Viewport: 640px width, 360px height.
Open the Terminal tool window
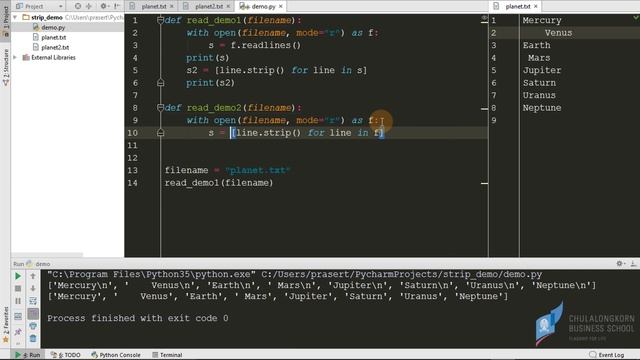[167, 355]
